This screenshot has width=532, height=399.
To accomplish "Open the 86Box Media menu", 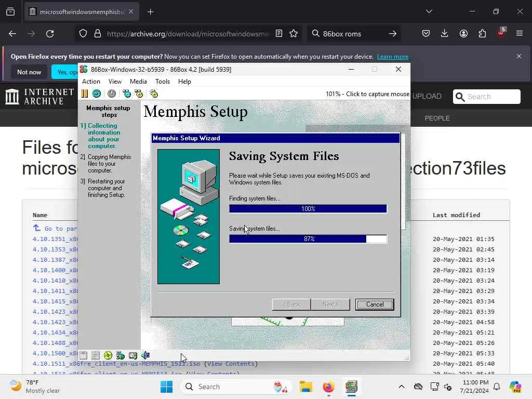I will pyautogui.click(x=138, y=82).
